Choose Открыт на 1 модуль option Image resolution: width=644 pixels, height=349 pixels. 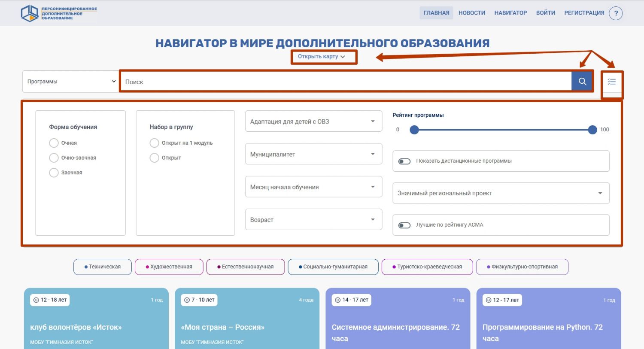[155, 143]
